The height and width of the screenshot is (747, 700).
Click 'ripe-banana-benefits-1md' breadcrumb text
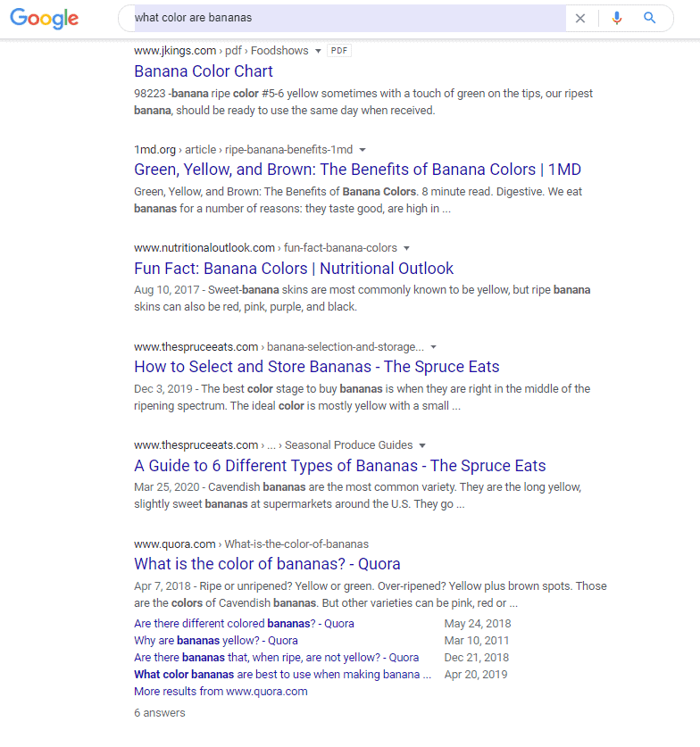click(x=288, y=150)
